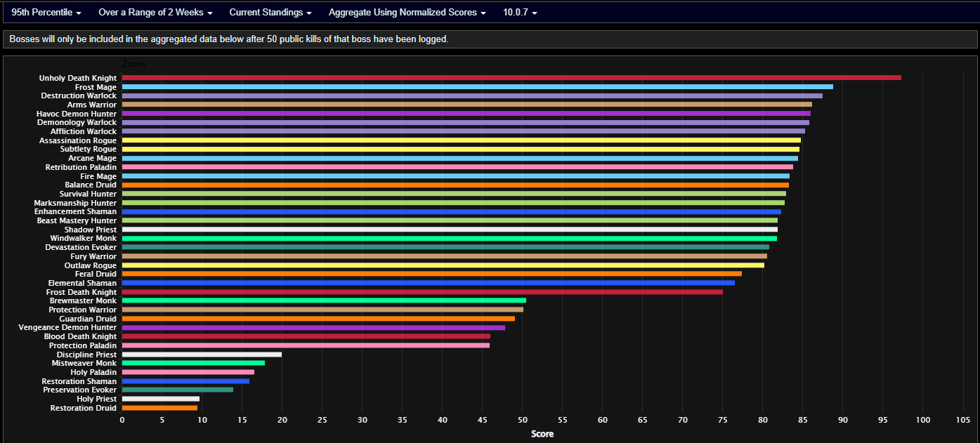Select the Discipline Priest bar
The height and width of the screenshot is (443, 980).
[x=202, y=355]
